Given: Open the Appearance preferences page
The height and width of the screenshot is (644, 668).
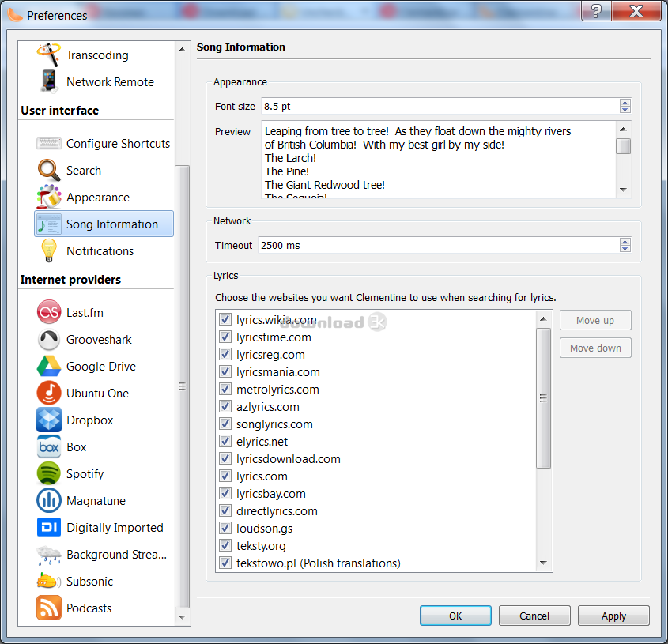Looking at the screenshot, I should [x=97, y=198].
